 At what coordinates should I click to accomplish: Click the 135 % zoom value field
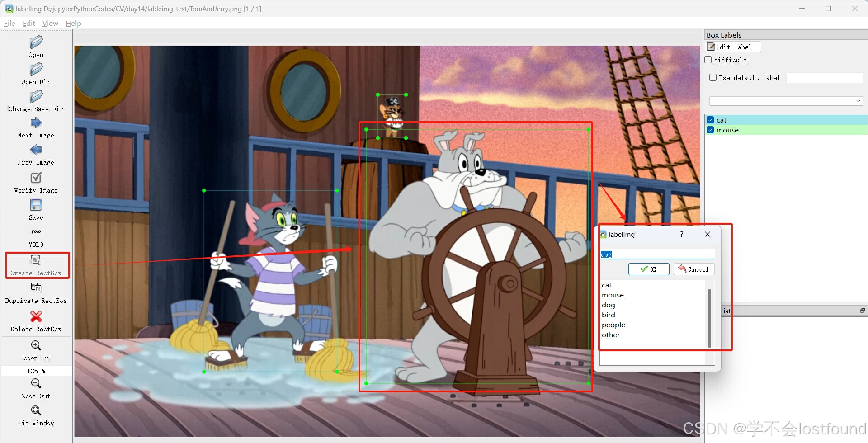pos(36,371)
